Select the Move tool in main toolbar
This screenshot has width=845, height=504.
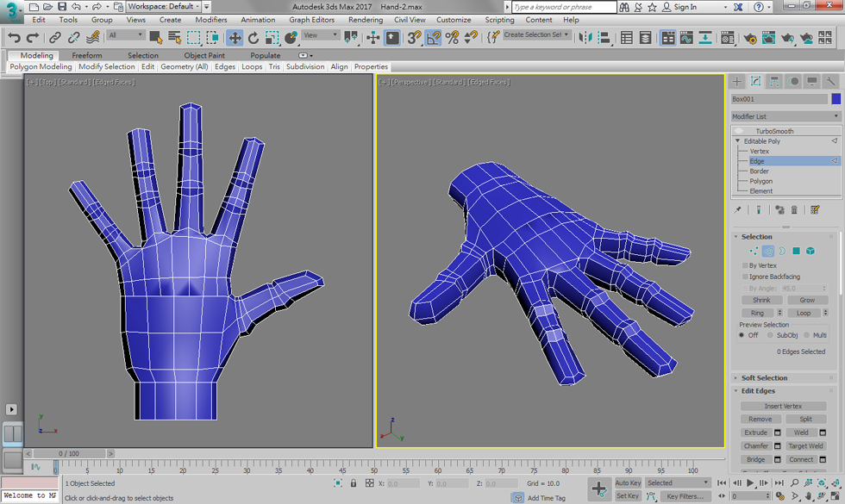click(x=235, y=38)
